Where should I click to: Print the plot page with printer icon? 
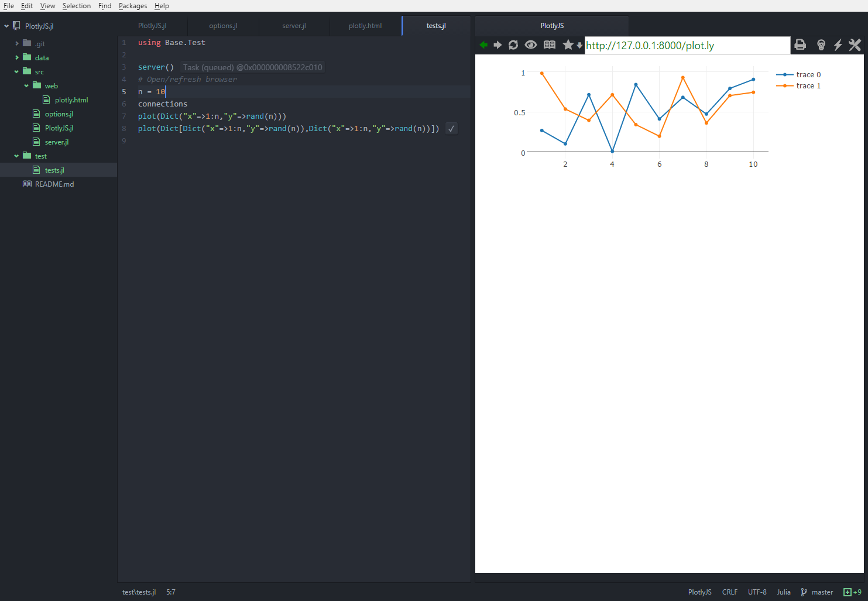pos(800,45)
